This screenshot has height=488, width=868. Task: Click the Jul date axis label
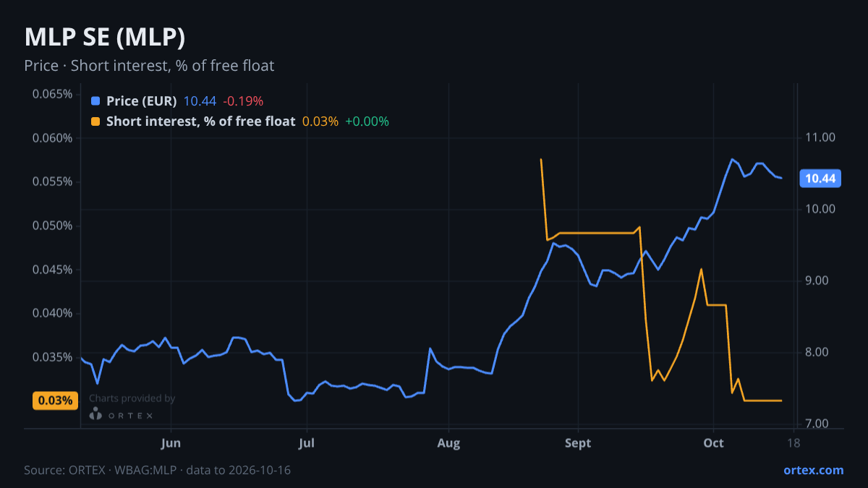[x=307, y=443]
